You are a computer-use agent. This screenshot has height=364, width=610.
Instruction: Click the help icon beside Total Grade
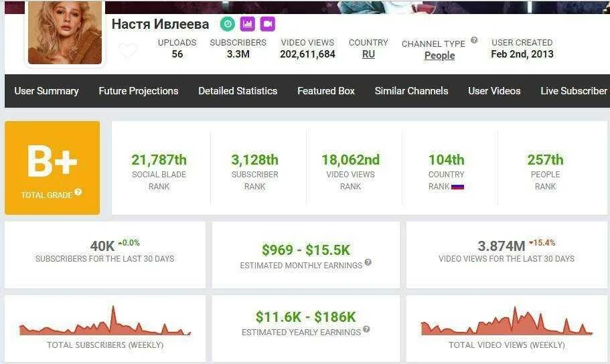coord(78,192)
